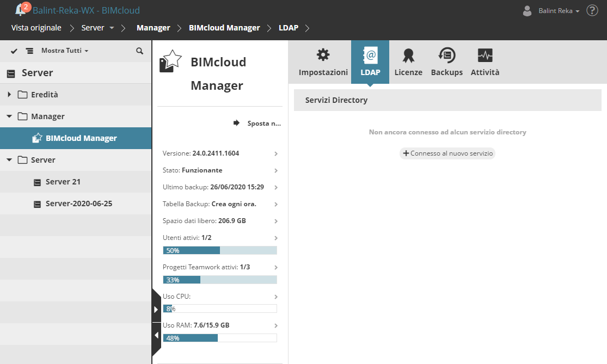Image resolution: width=607 pixels, height=364 pixels.
Task: Switch to the Impostazioni tab
Action: coord(323,62)
